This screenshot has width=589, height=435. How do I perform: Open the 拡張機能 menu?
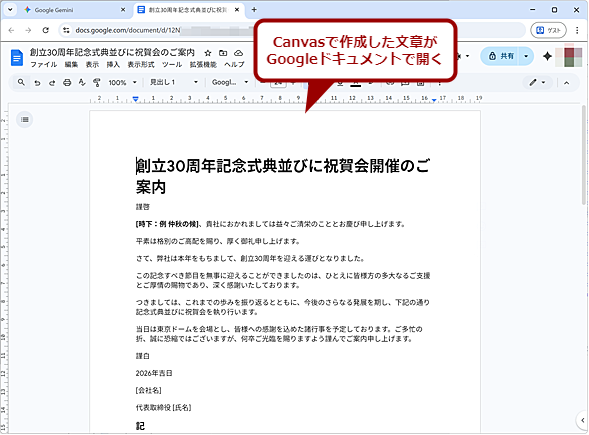203,65
